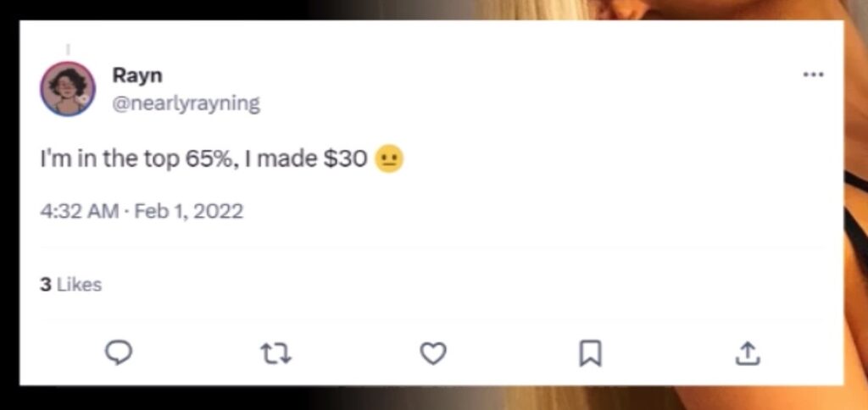The height and width of the screenshot is (410, 868).
Task: Click the @nearlyrayning handle
Action: point(186,103)
